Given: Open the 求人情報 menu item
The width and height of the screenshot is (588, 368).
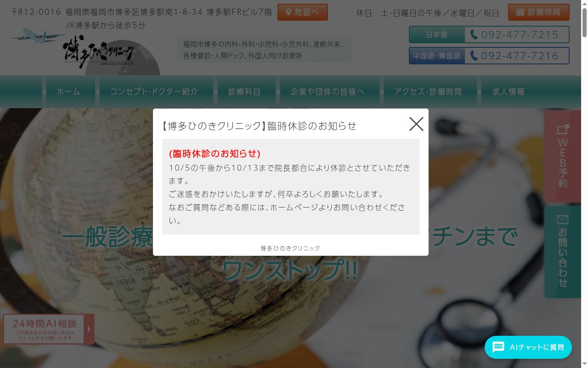Looking at the screenshot, I should (x=508, y=92).
